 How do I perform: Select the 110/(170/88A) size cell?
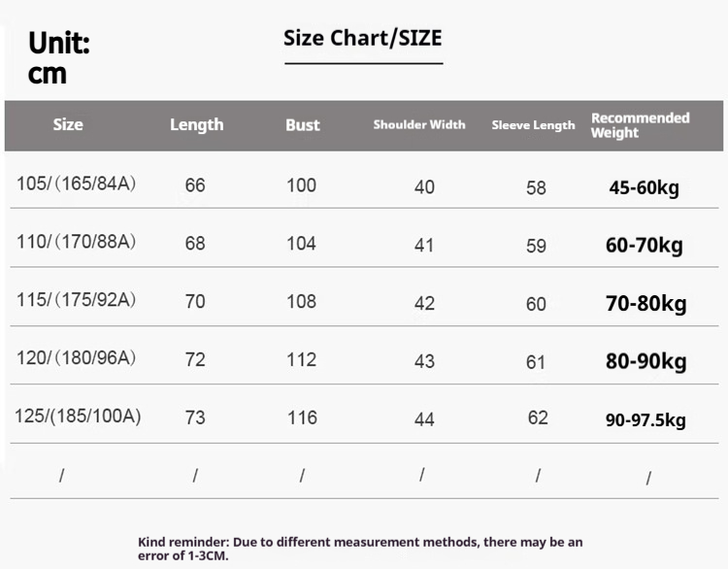coord(76,242)
